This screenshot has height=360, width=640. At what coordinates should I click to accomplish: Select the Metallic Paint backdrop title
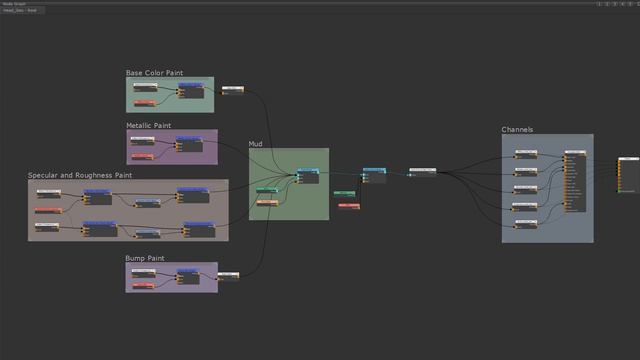click(149, 125)
